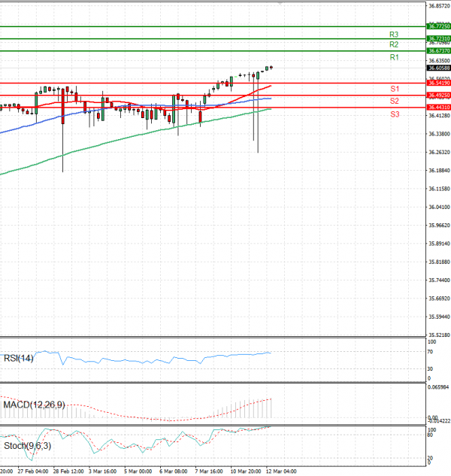451x476 pixels.
Task: Click the MACD(12,26,9) indicator label
Action: click(34, 405)
